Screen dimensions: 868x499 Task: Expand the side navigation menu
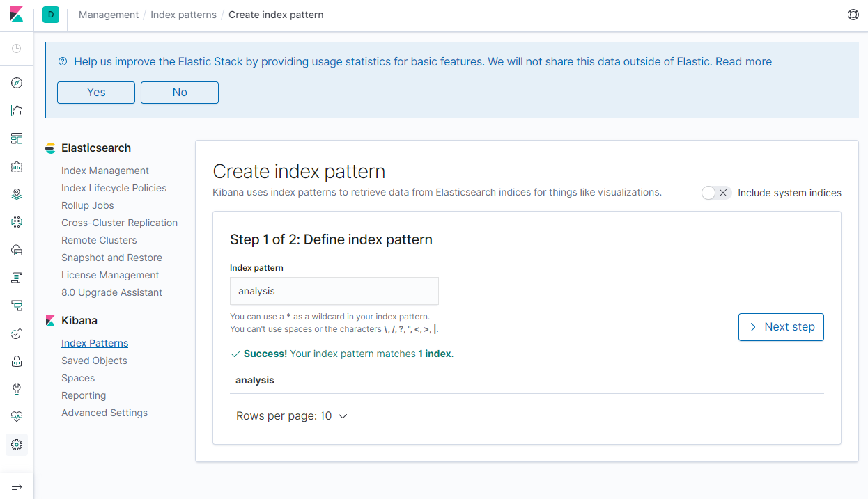click(17, 486)
